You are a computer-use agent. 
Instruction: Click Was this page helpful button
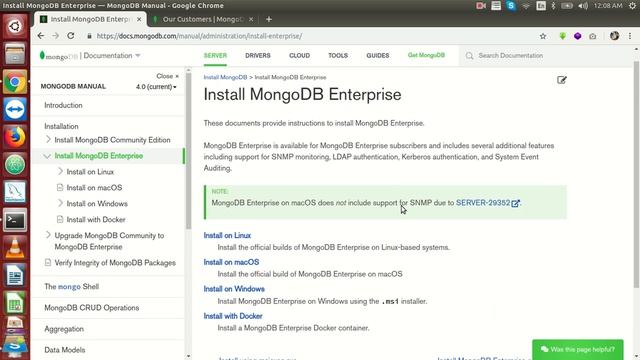(x=578, y=349)
